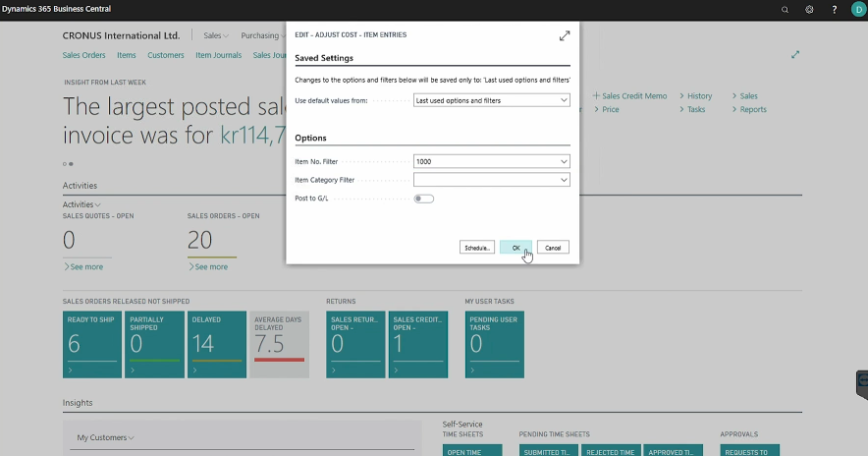Create a new Sales Credit Memo
This screenshot has height=456, width=868.
click(630, 96)
